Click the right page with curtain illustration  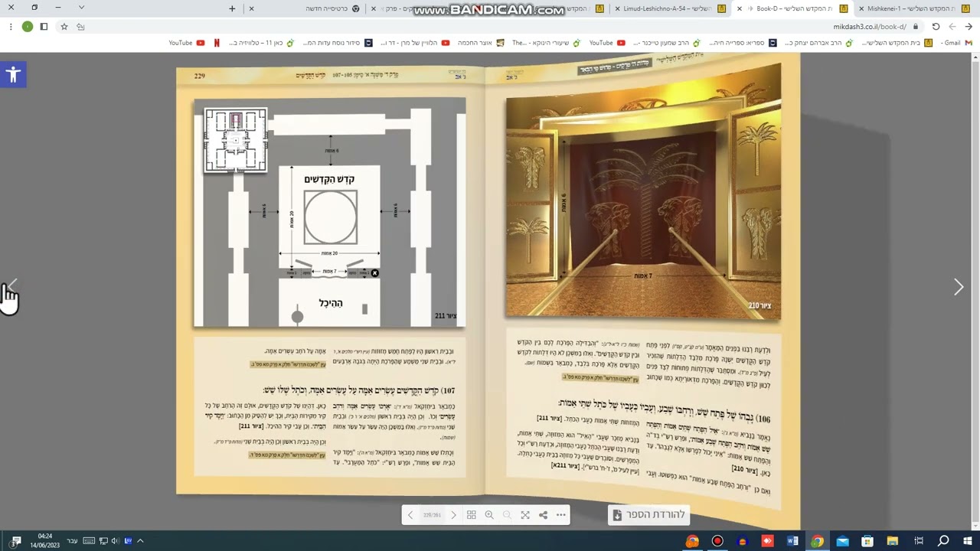click(643, 190)
